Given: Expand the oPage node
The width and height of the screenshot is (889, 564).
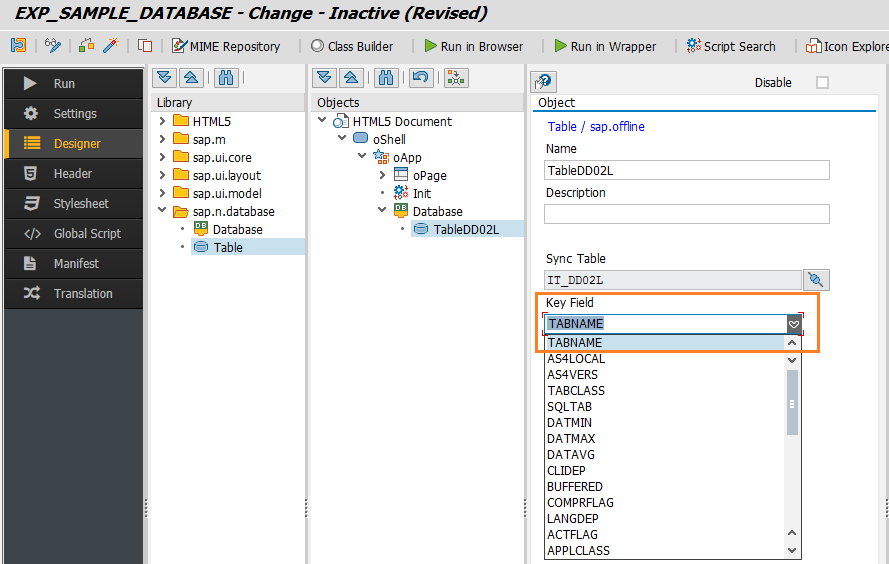Looking at the screenshot, I should (383, 175).
